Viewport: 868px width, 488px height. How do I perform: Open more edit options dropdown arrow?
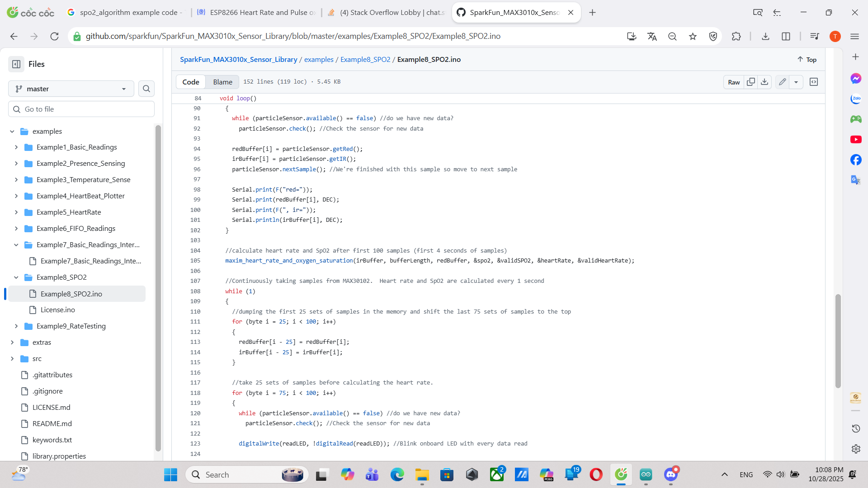(x=796, y=82)
